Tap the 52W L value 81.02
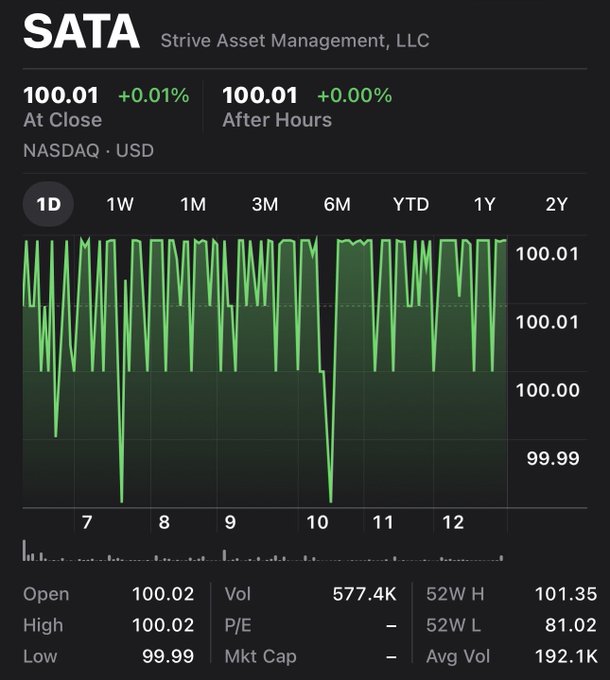The width and height of the screenshot is (610, 680). point(571,625)
